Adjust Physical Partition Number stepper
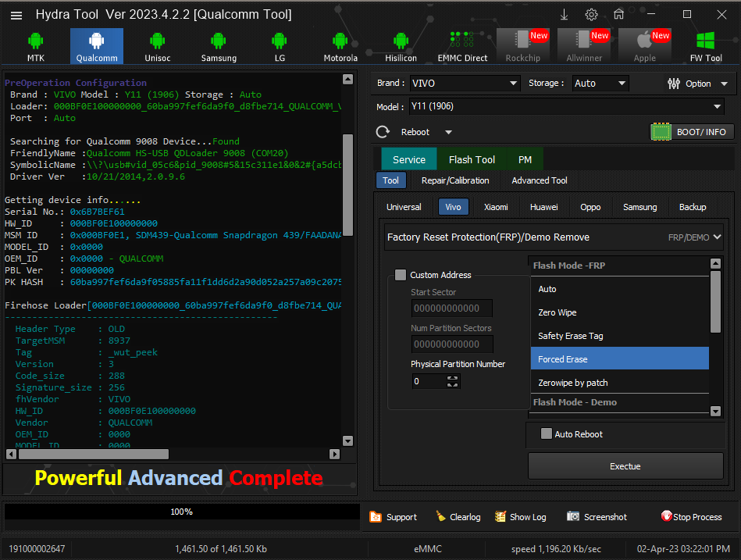 [x=452, y=381]
